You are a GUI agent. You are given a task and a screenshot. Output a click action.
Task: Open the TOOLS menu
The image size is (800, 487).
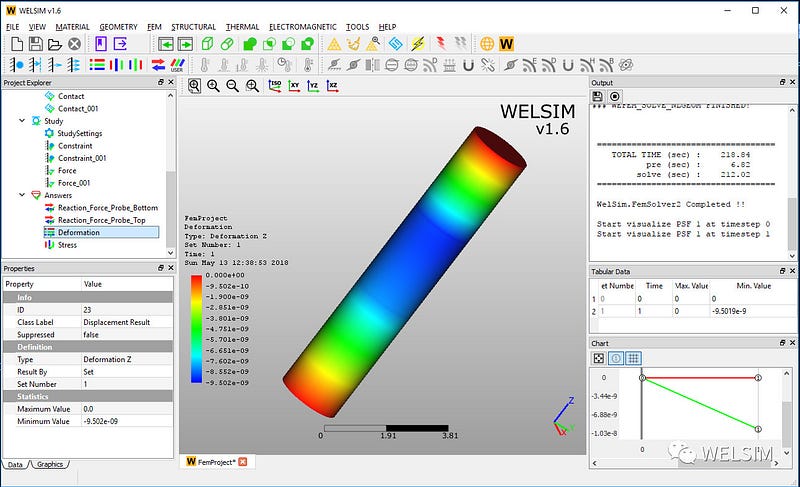point(357,27)
